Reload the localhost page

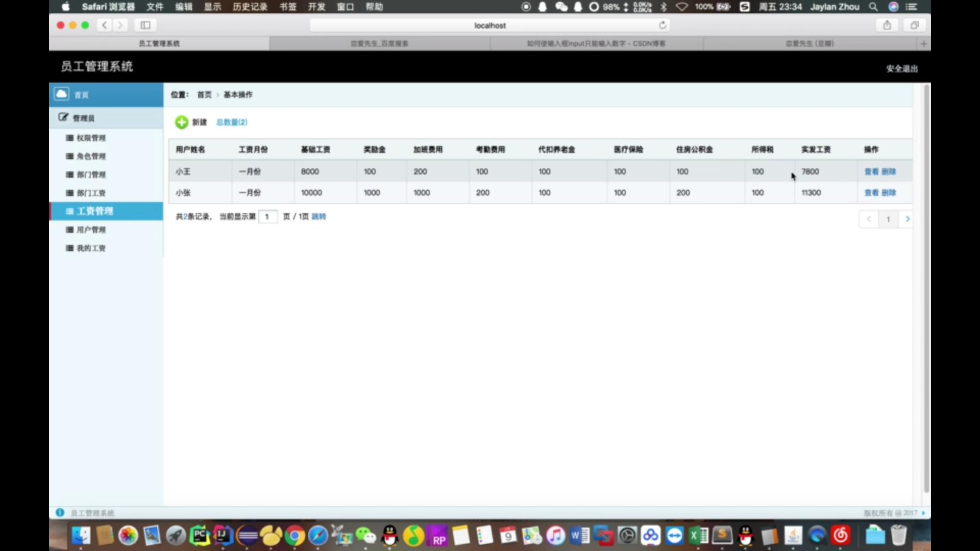click(x=663, y=25)
